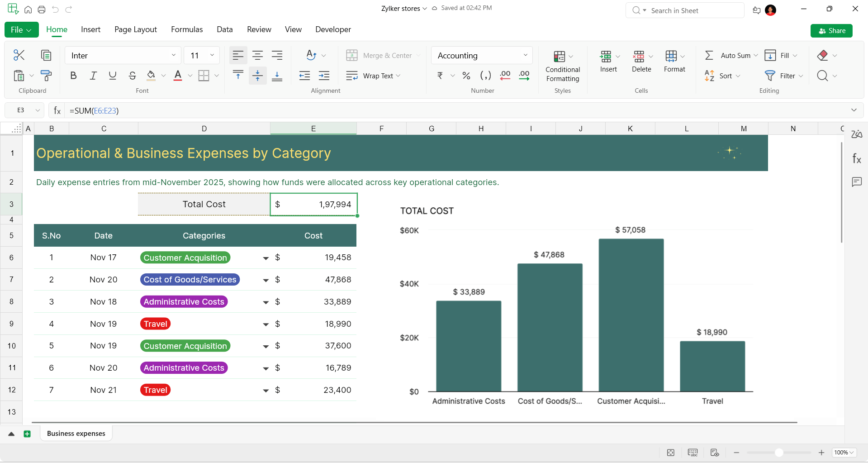Open Zia assistant from the right sidebar

pos(857,134)
